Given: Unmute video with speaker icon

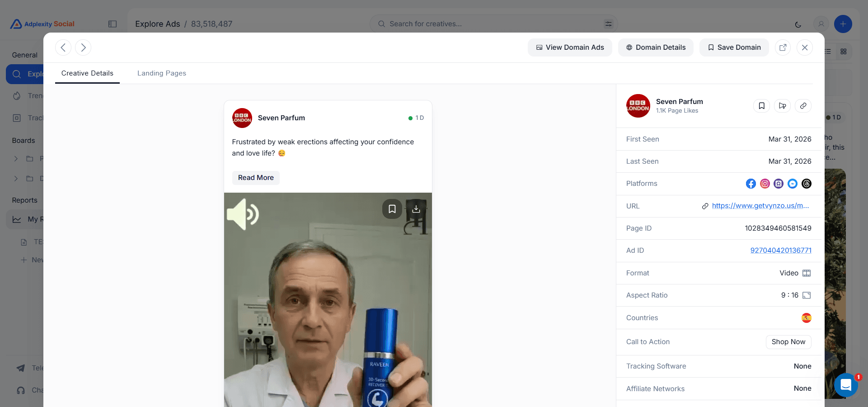Looking at the screenshot, I should (x=243, y=214).
